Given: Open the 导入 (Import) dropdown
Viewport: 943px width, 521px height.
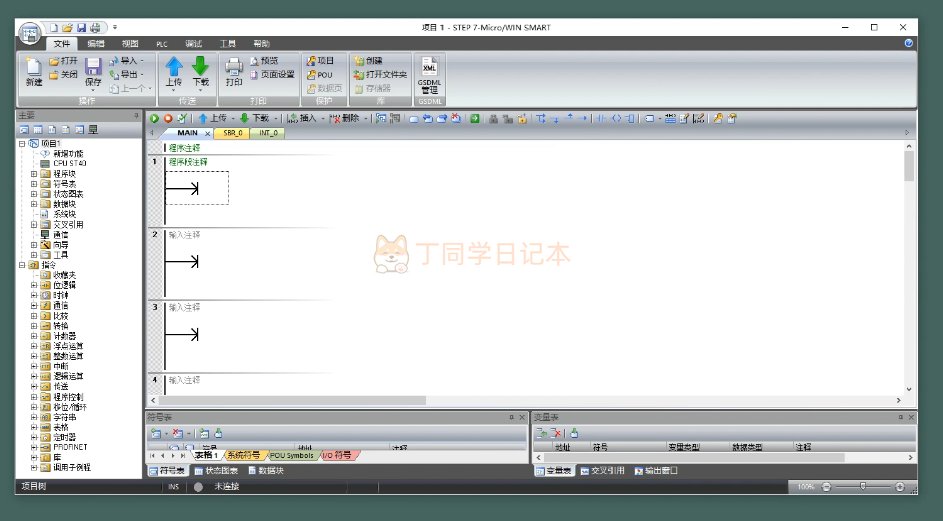Looking at the screenshot, I should coord(129,60).
